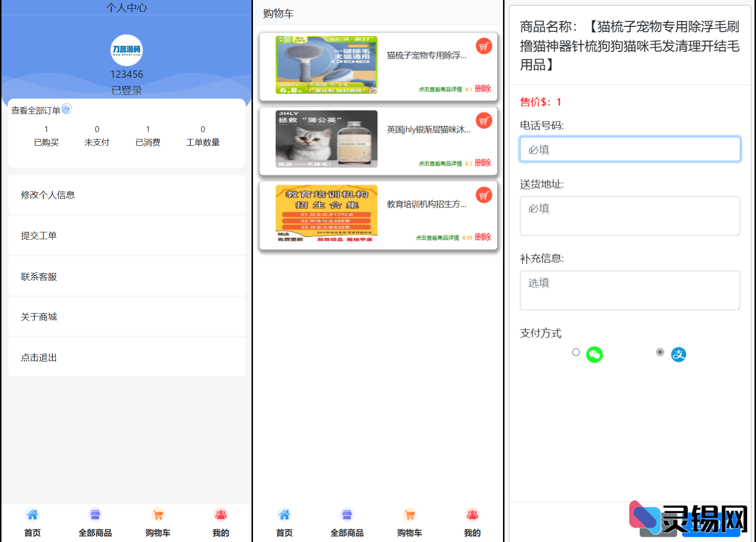The height and width of the screenshot is (542, 756).
Task: Expand details for 教育培训机构招生方案 item
Action: pos(437,237)
